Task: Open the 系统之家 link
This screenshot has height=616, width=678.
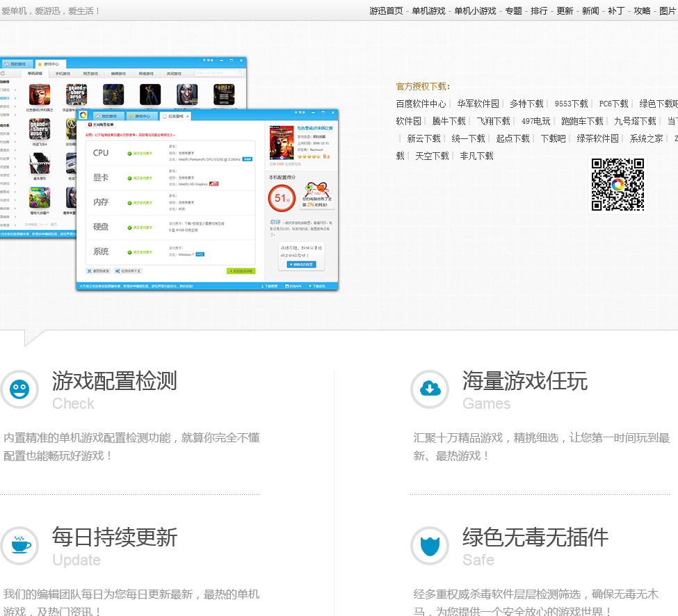Action: [647, 138]
